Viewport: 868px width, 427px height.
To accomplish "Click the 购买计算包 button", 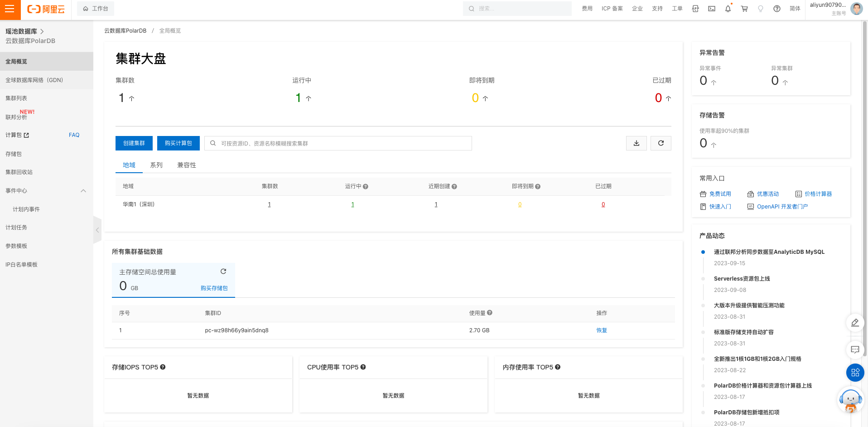I will pos(178,143).
